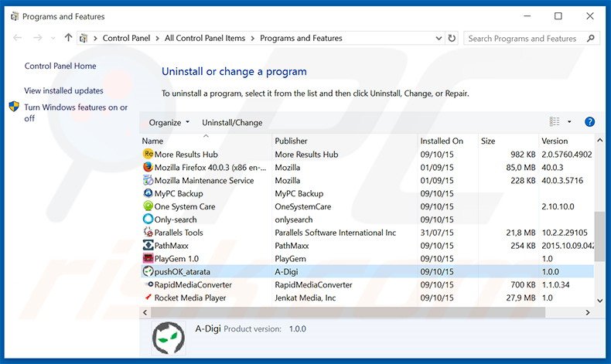
Task: Click the MyPC Backup program icon
Action: point(148,193)
